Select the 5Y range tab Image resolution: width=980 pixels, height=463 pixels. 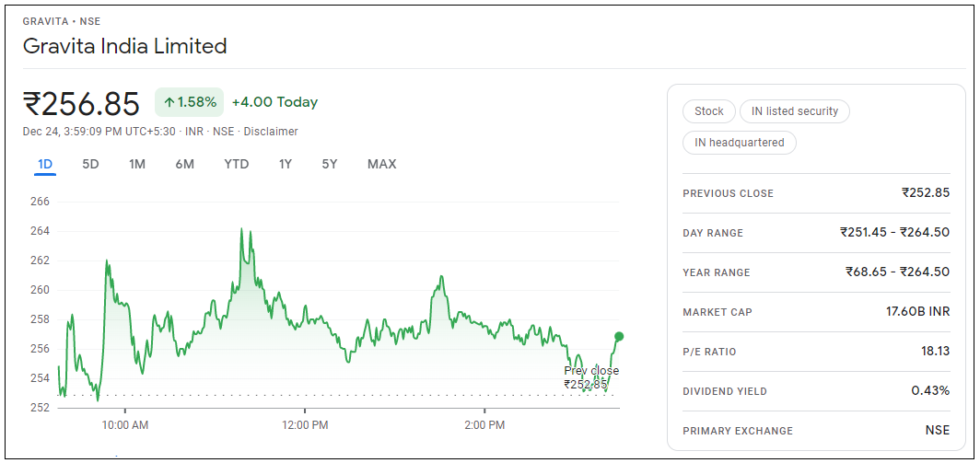(330, 165)
